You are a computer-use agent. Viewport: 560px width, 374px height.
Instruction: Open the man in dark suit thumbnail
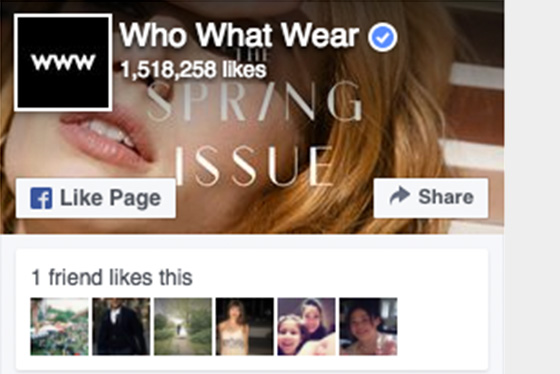[x=121, y=326]
